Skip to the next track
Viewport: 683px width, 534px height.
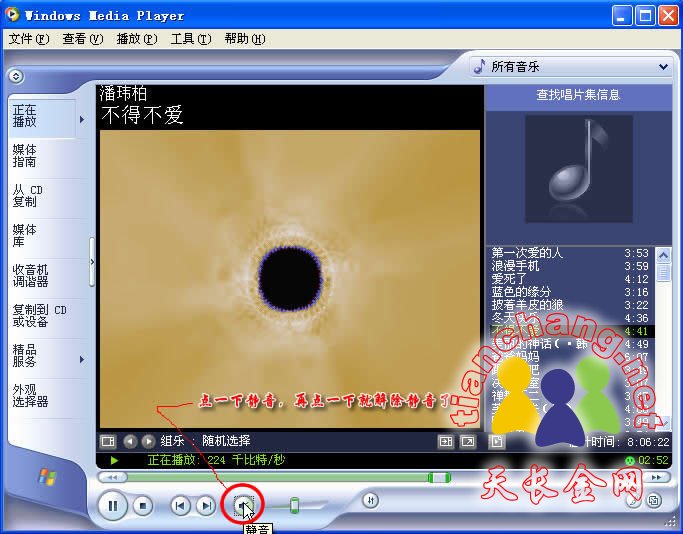click(206, 506)
